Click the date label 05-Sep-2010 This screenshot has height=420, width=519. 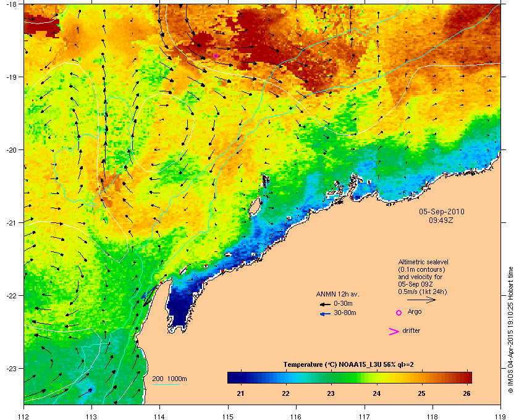point(442,212)
